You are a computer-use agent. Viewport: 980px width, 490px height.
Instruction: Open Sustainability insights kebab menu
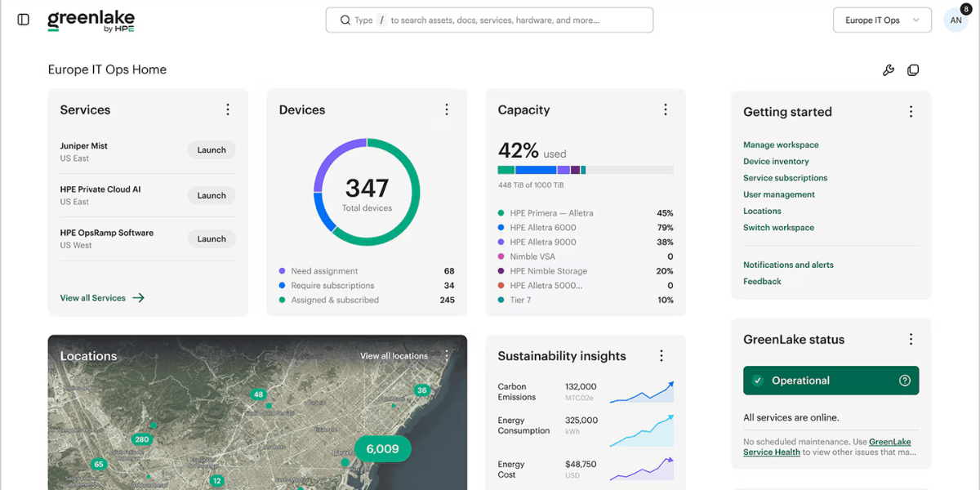pos(661,356)
